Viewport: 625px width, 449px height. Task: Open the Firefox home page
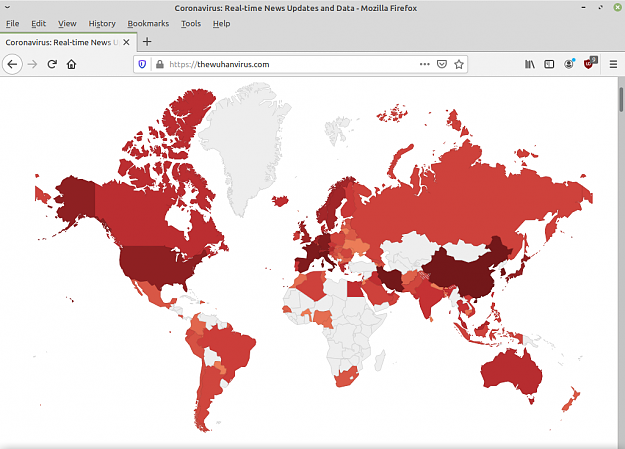(71, 64)
